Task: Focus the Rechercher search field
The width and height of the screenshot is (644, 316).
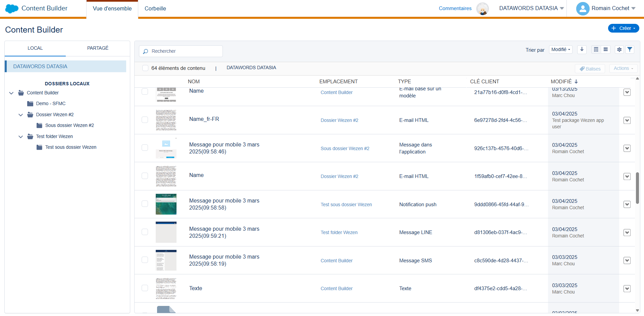Action: [x=181, y=51]
